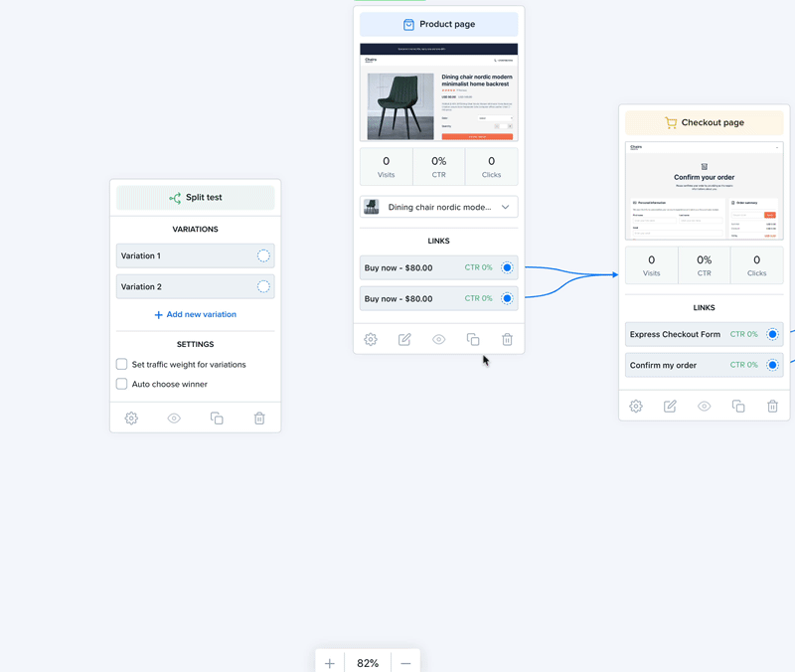This screenshot has width=795, height=672.
Task: Click Product page Clicks count
Action: (x=491, y=166)
